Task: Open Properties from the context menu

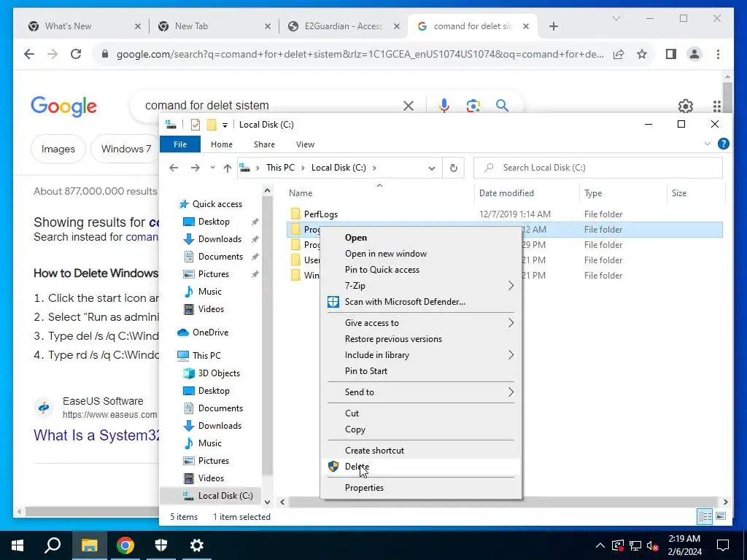Action: pos(364,488)
